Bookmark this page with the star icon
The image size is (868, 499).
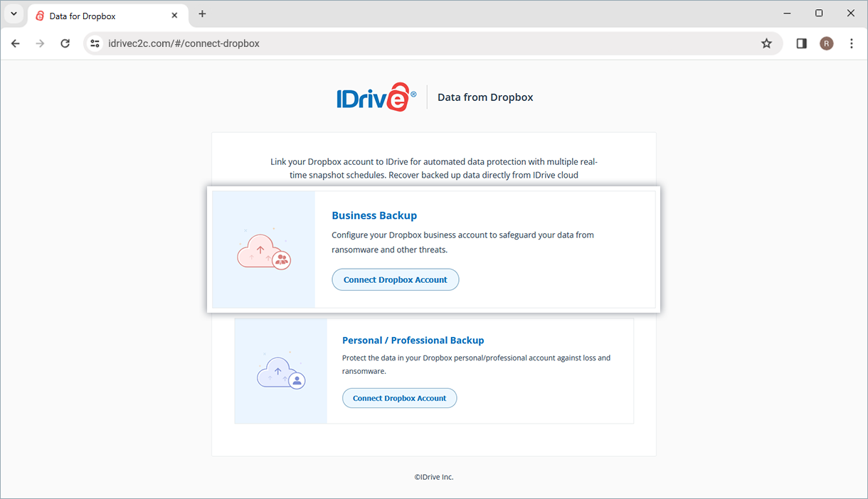tap(766, 43)
